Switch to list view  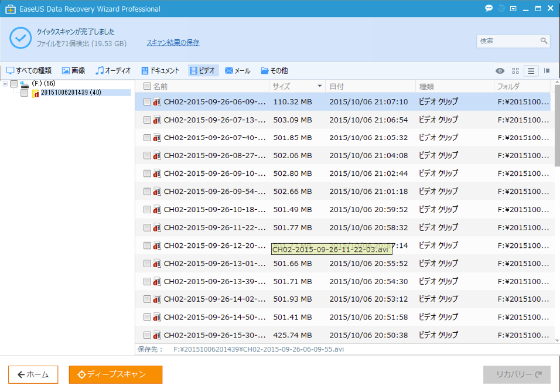(x=531, y=71)
